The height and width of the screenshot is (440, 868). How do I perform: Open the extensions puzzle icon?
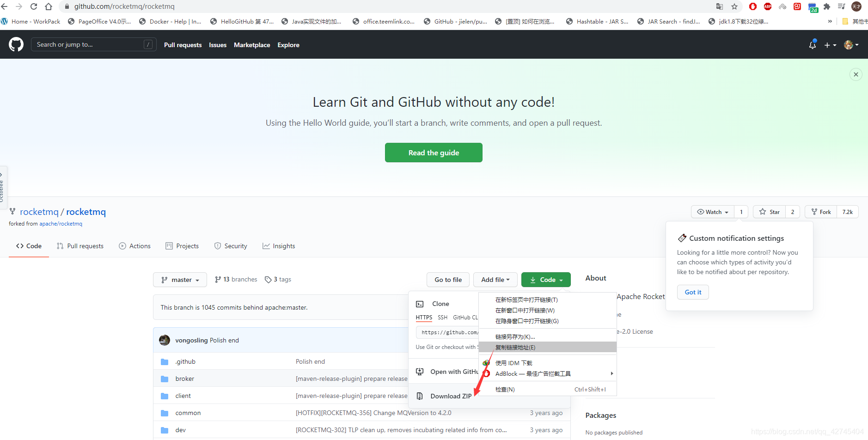pos(827,6)
